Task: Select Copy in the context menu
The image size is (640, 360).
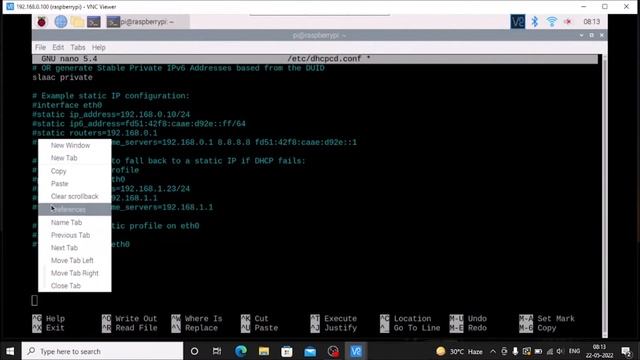Action: click(74, 171)
